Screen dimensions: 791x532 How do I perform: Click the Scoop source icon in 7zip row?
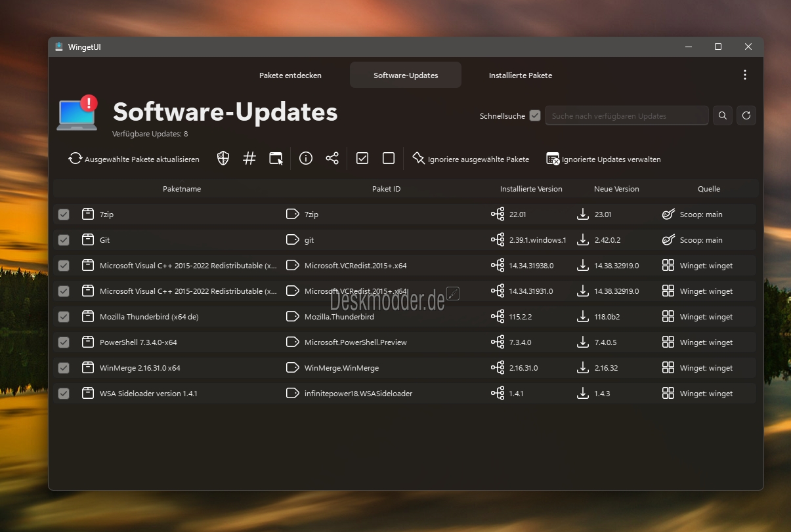pos(668,214)
